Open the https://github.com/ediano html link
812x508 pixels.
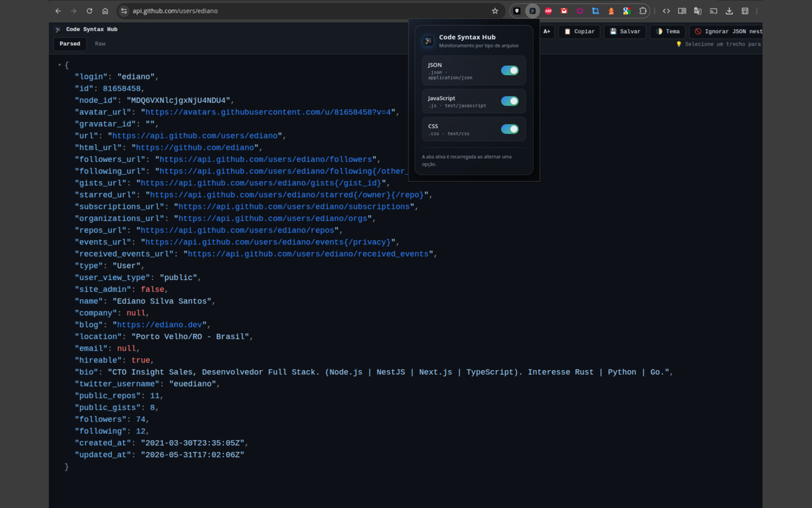coord(195,147)
